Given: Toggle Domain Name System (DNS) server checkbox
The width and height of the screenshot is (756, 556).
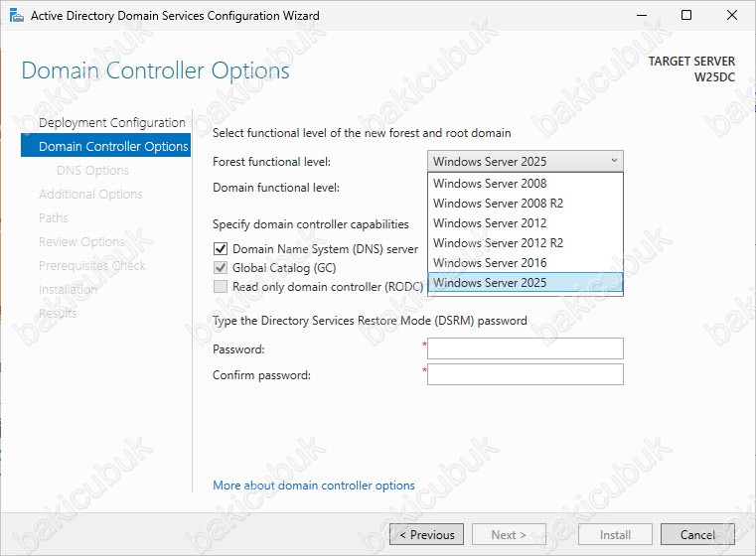Looking at the screenshot, I should [221, 249].
